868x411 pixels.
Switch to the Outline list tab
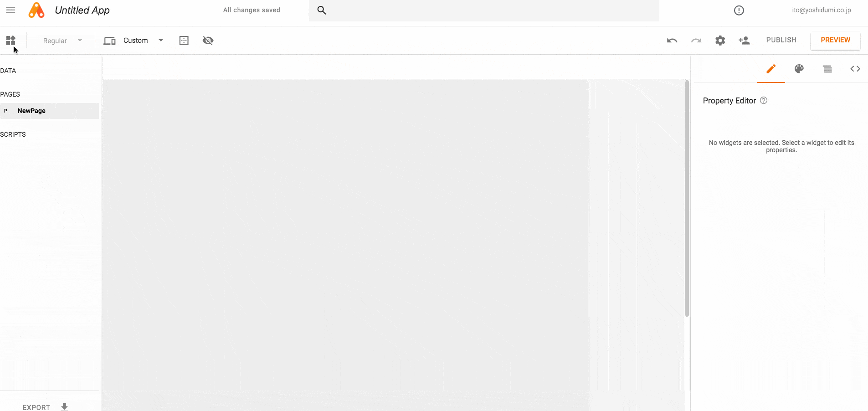pyautogui.click(x=827, y=69)
